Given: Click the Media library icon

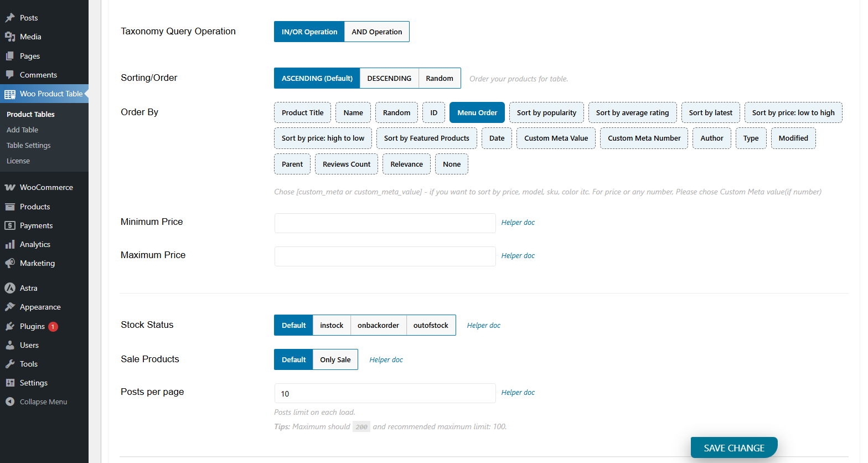Looking at the screenshot, I should click(10, 37).
